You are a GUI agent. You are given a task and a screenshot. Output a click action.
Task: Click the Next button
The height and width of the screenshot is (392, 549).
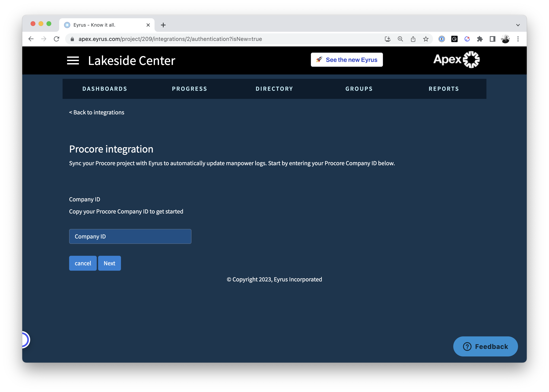109,263
